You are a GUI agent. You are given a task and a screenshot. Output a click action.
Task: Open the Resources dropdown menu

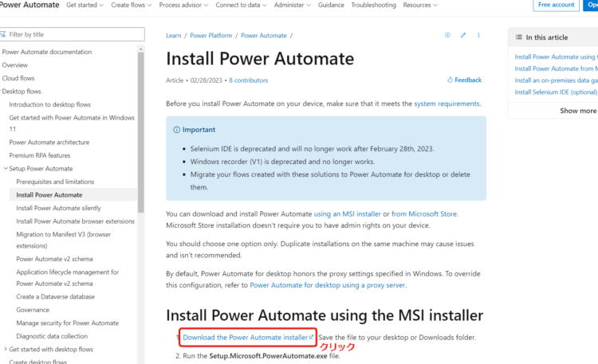click(420, 5)
